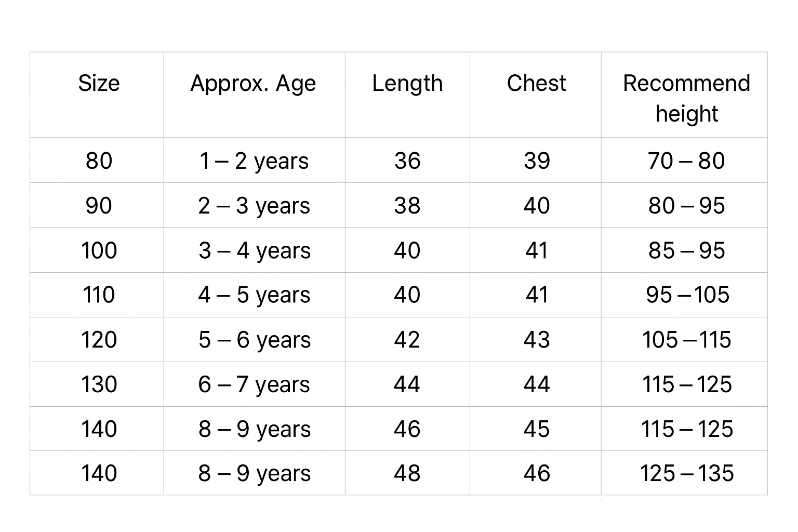The width and height of the screenshot is (798, 532).
Task: Select the 125 – 135 height cell
Action: (686, 473)
